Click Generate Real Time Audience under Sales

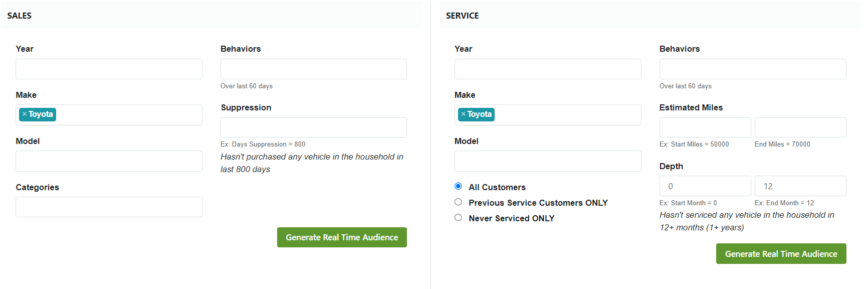[x=342, y=237]
